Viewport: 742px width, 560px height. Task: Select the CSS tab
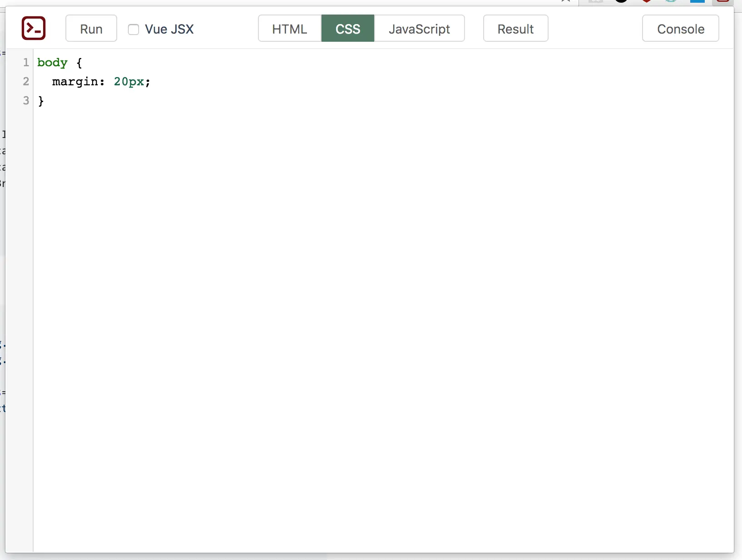tap(348, 29)
